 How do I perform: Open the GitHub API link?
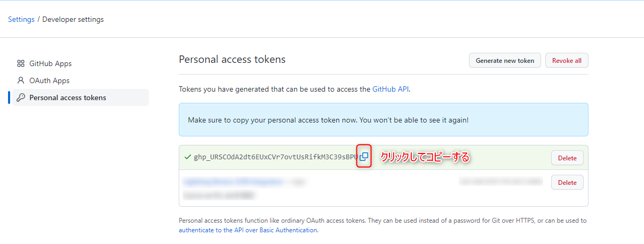click(390, 90)
